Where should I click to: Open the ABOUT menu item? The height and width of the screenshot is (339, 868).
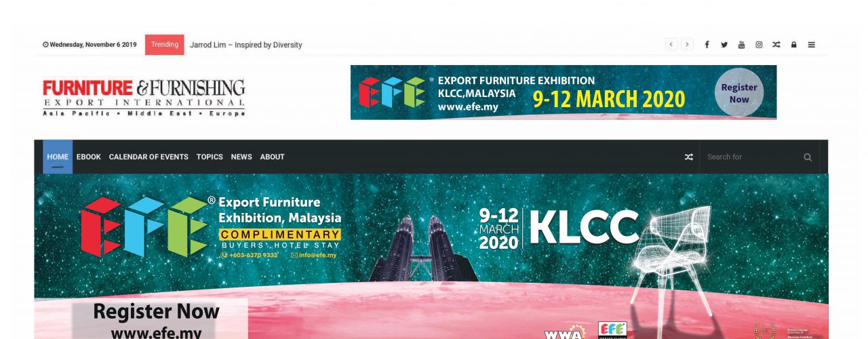[273, 157]
